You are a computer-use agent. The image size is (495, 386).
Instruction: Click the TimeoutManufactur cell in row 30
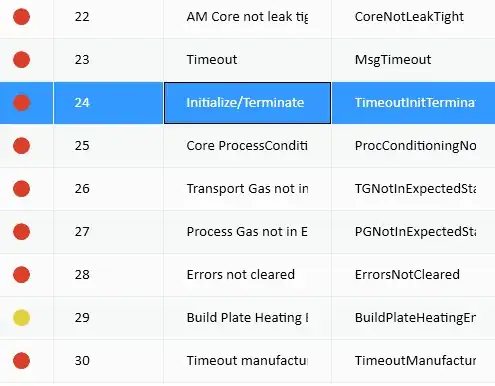pyautogui.click(x=413, y=361)
